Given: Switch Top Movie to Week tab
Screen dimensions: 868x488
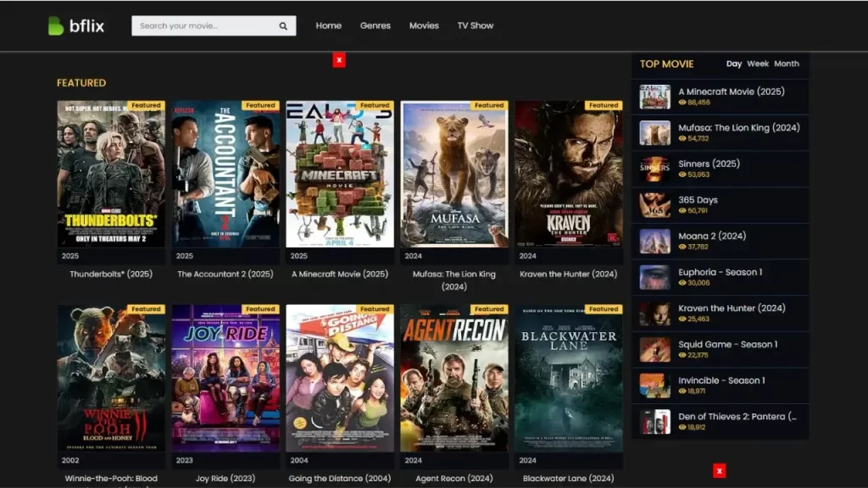Looking at the screenshot, I should click(758, 64).
